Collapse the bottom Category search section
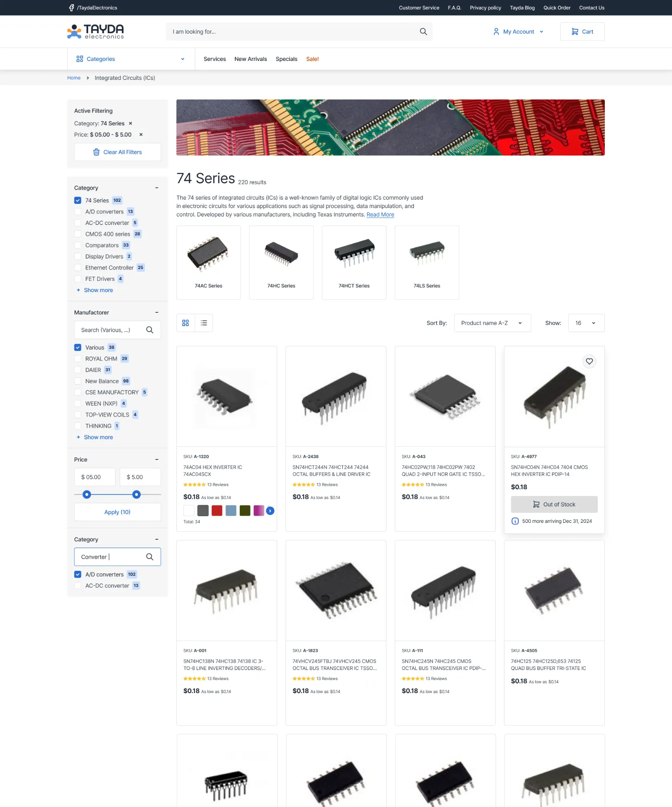672x807 pixels. coord(157,539)
